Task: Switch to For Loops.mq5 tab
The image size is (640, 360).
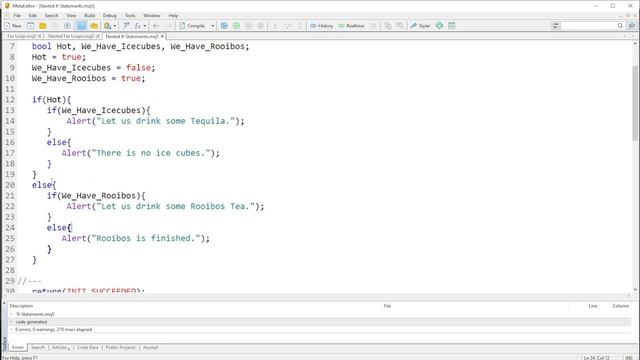Action: tap(22, 36)
